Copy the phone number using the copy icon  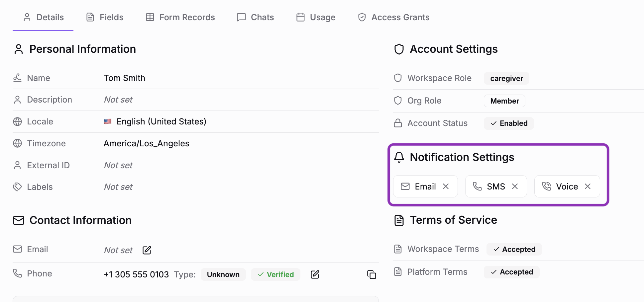tap(372, 274)
